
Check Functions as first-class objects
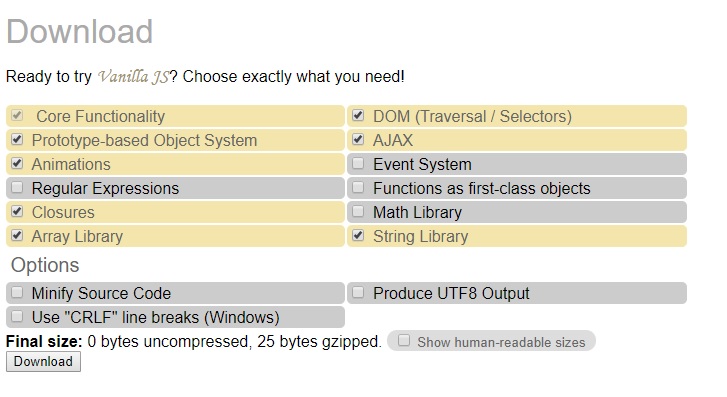click(358, 187)
